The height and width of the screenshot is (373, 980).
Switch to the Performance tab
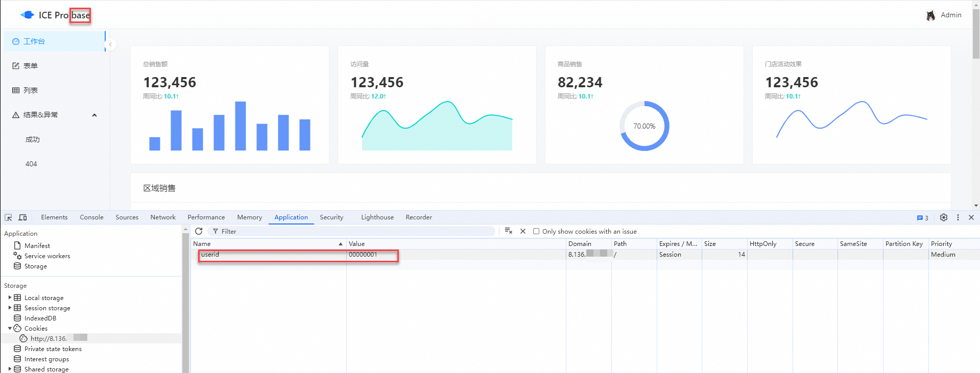206,217
